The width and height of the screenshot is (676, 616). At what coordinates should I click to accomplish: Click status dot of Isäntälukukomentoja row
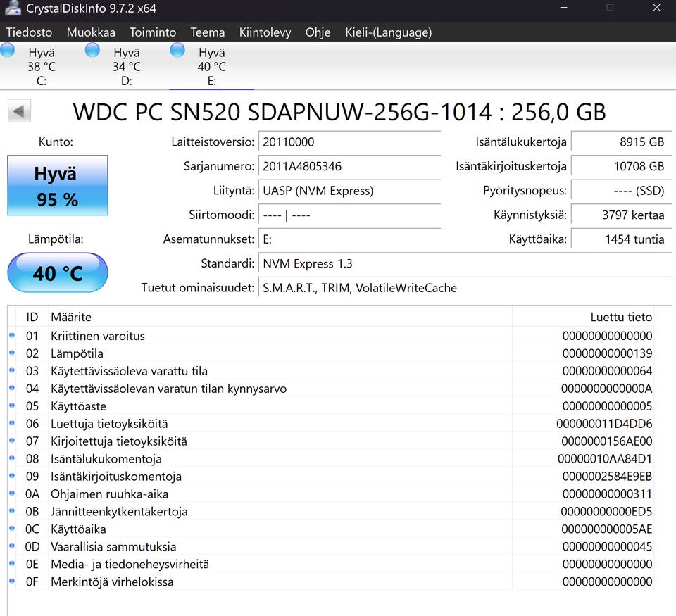click(x=12, y=458)
